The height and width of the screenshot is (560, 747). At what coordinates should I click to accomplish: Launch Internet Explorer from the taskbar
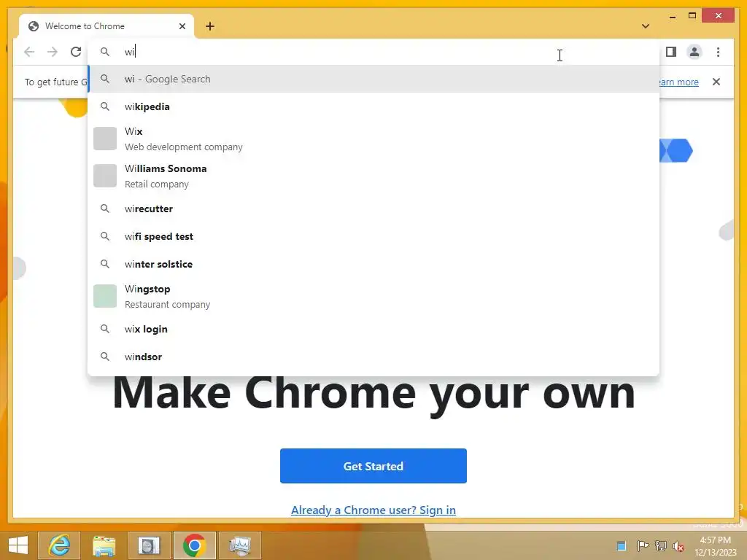[x=59, y=545]
